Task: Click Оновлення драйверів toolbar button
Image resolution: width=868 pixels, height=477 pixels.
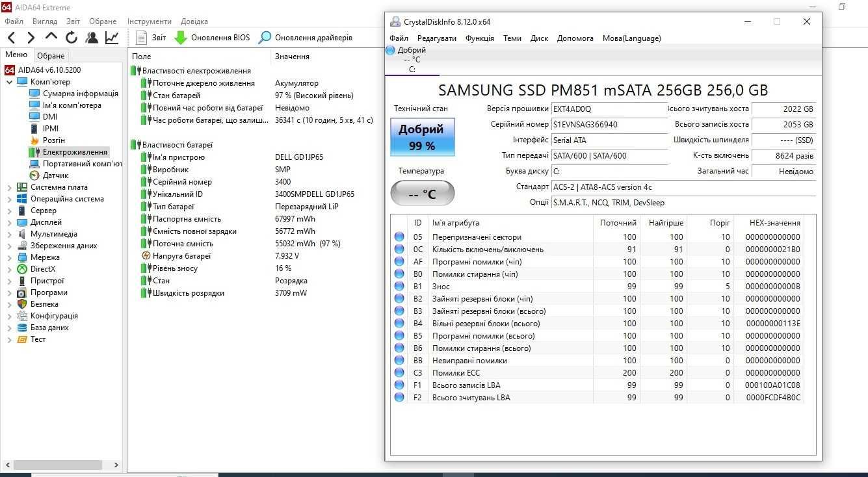Action: [x=305, y=38]
